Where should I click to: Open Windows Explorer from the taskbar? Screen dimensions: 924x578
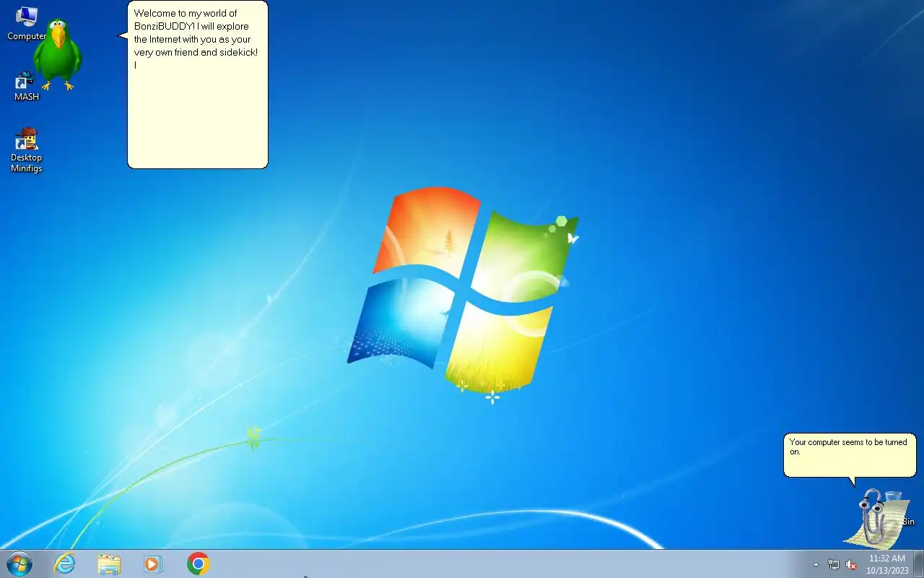[x=109, y=564]
